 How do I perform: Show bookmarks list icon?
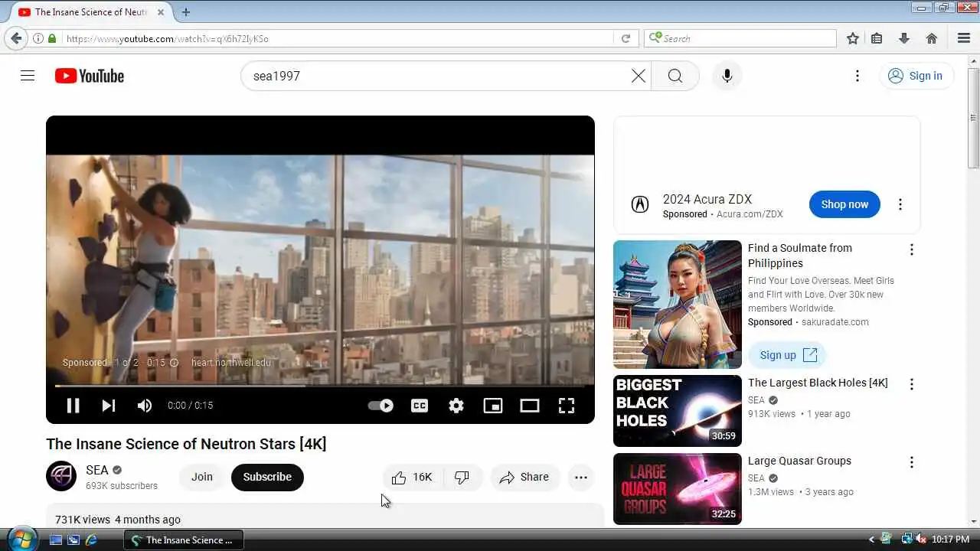pos(877,38)
